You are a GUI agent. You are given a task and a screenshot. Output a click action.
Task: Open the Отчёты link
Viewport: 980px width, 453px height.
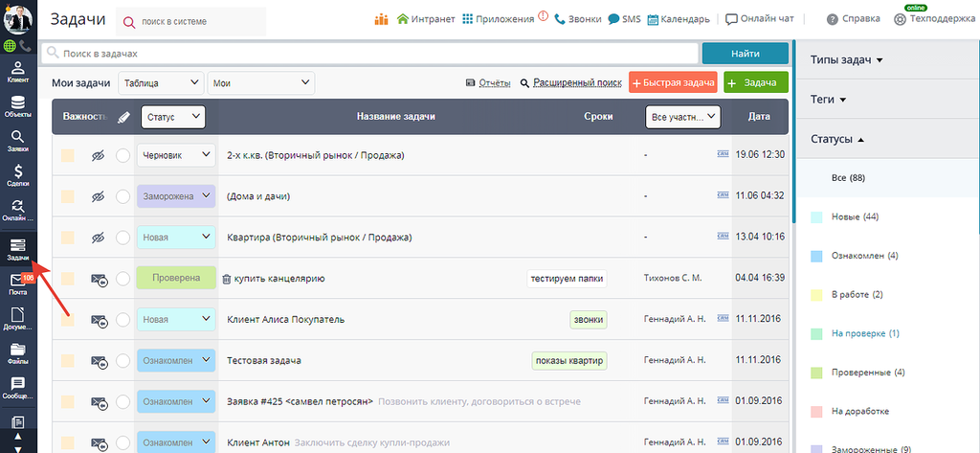click(488, 82)
